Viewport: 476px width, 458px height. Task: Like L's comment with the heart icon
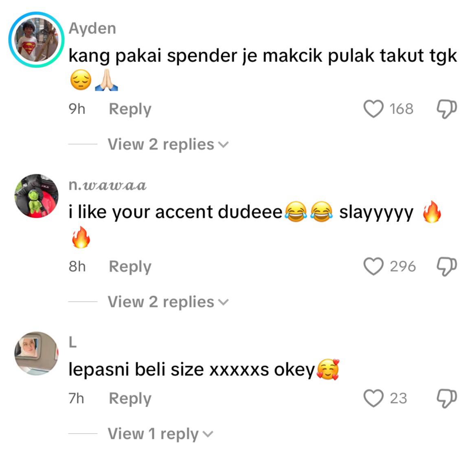(x=374, y=398)
